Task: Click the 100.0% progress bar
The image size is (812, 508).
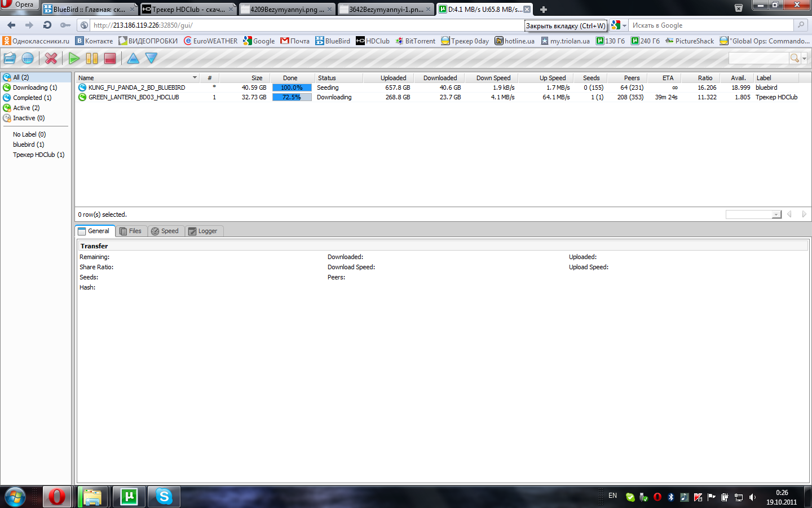Action: pyautogui.click(x=292, y=87)
